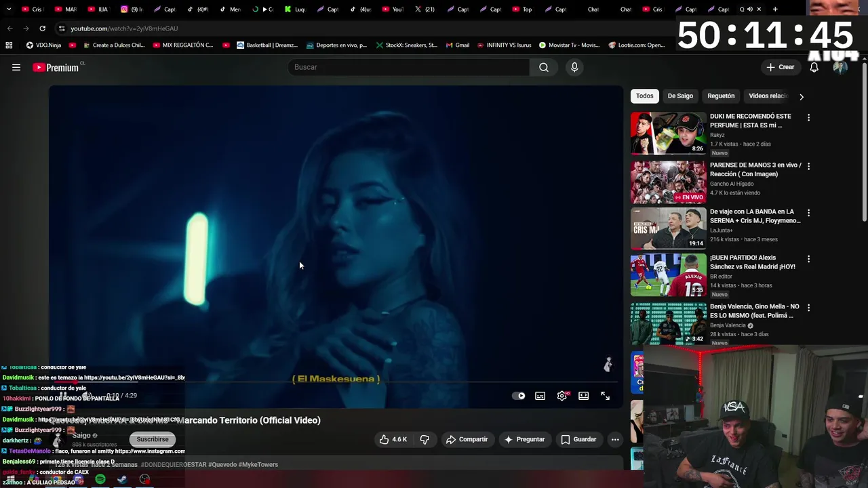Select the Reguetón filter chip

tap(721, 96)
